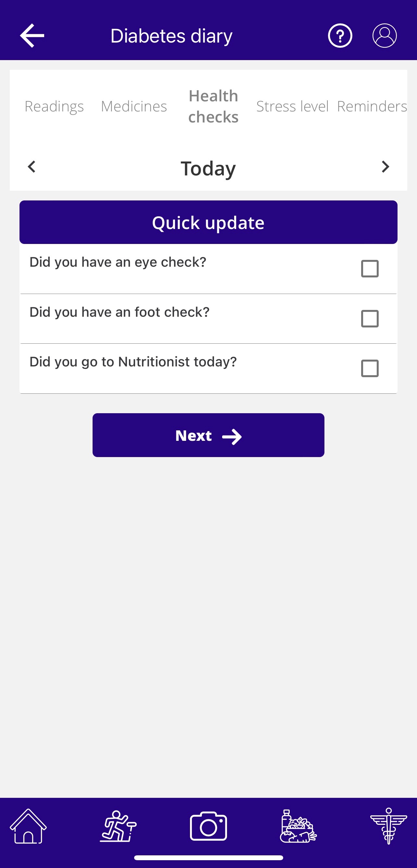Screen dimensions: 417x868
Task: Tap the back arrow in header
Action: tap(32, 35)
